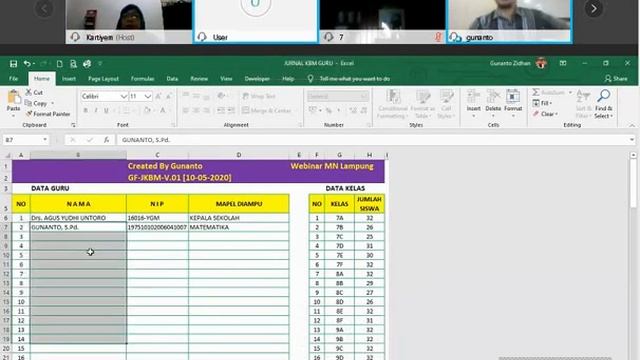Select column D header
The width and height of the screenshot is (640, 360).
click(239, 155)
